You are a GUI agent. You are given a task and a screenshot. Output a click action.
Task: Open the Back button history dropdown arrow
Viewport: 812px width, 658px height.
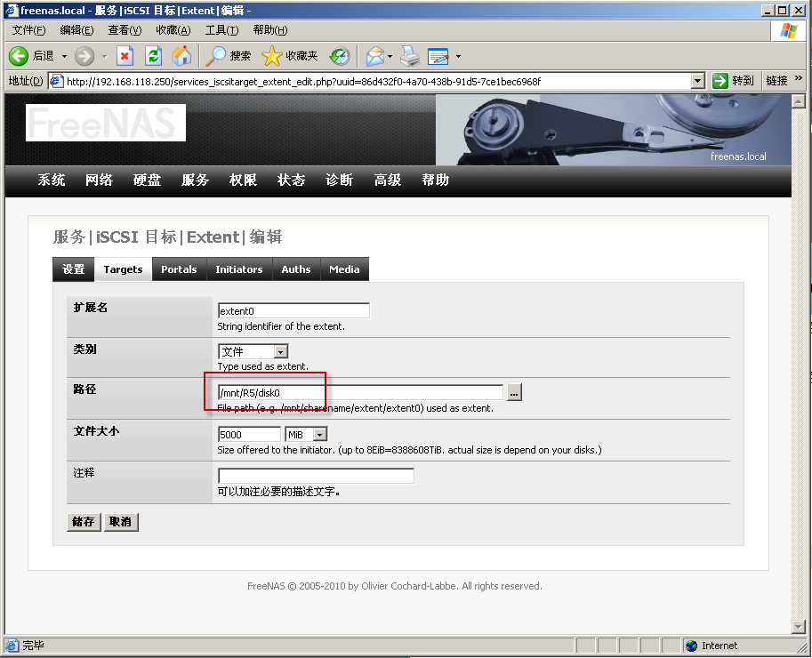(x=65, y=56)
